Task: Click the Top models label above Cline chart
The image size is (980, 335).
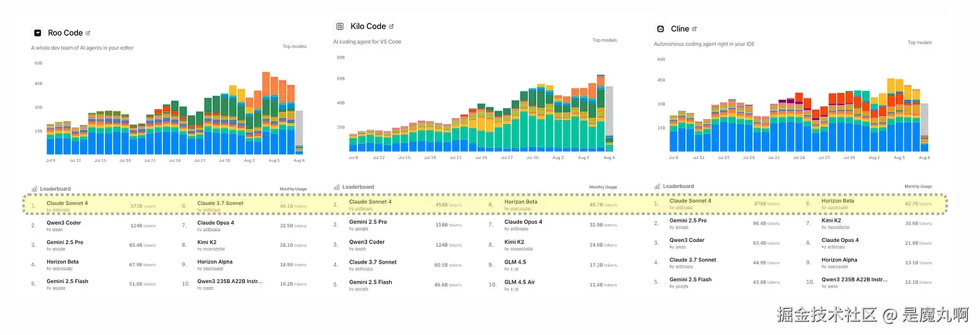Action: [919, 42]
